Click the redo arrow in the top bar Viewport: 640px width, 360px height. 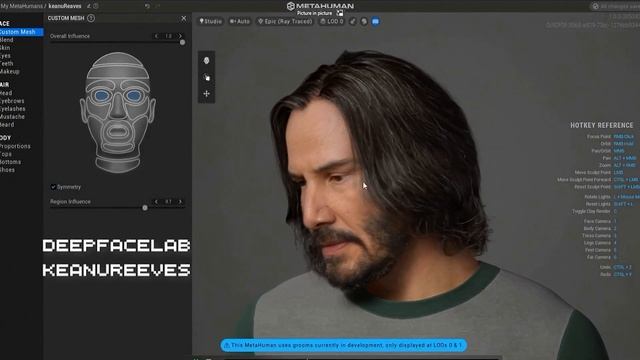[x=158, y=6]
